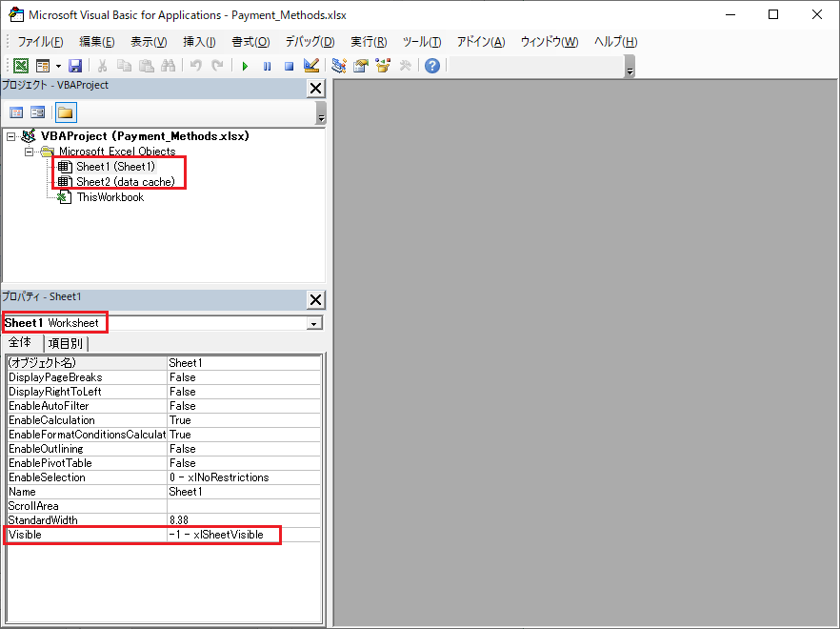Open the 実行(R) menu
The image size is (840, 629).
369,42
